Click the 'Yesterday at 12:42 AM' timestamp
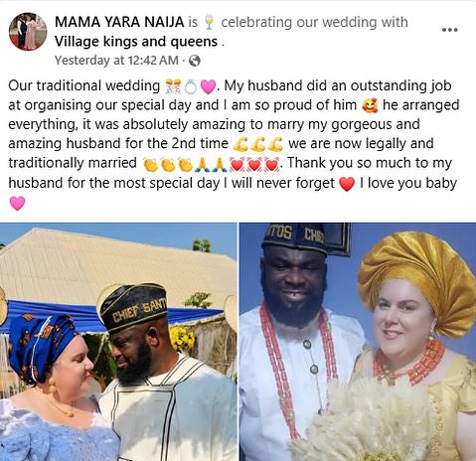 116,61
